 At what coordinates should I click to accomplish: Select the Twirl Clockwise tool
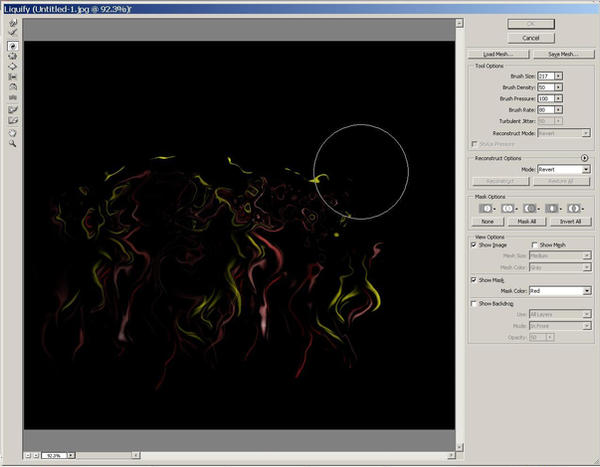coord(13,46)
